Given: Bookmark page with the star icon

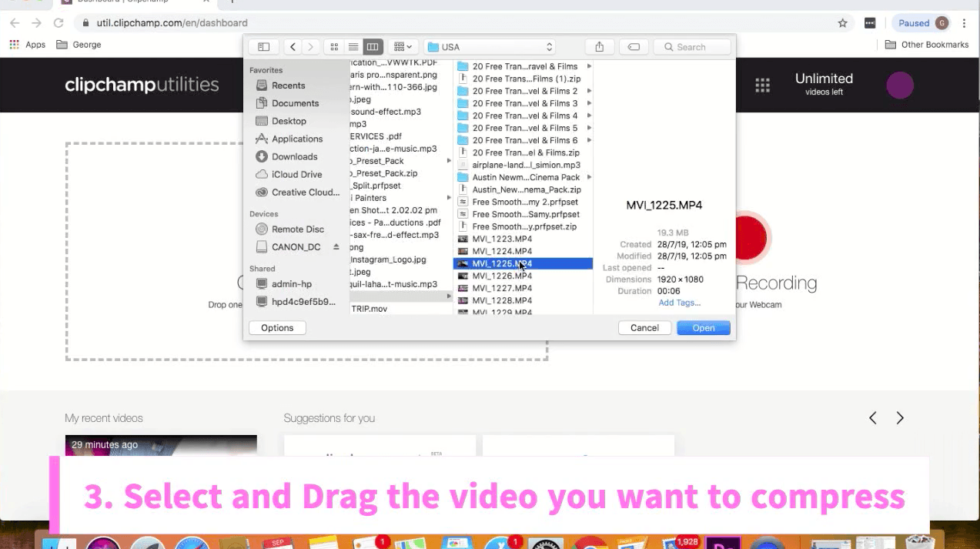Looking at the screenshot, I should [x=843, y=23].
